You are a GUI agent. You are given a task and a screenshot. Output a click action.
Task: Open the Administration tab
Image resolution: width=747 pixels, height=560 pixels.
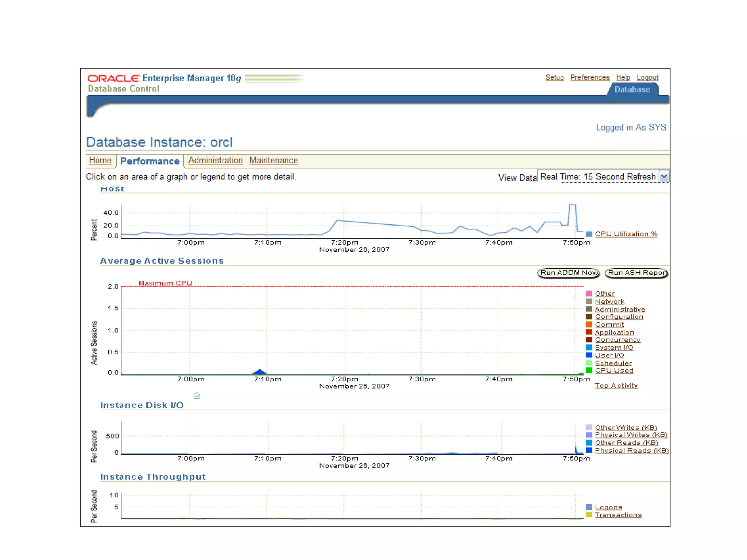point(215,160)
